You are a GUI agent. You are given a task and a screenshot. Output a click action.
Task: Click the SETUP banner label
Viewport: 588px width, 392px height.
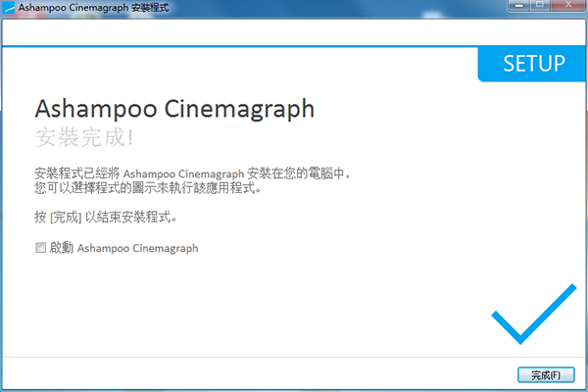point(534,64)
